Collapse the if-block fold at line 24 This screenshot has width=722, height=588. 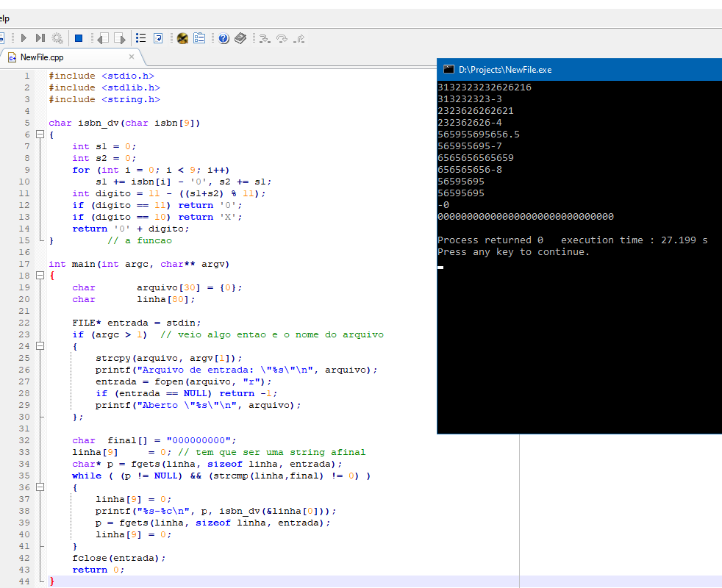coord(40,345)
